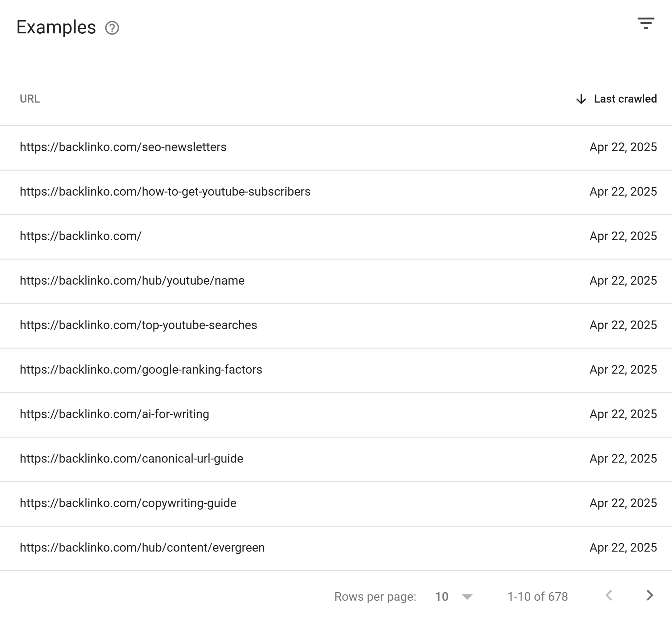
Task: Select the hub/content/evergreen URL row
Action: point(336,548)
